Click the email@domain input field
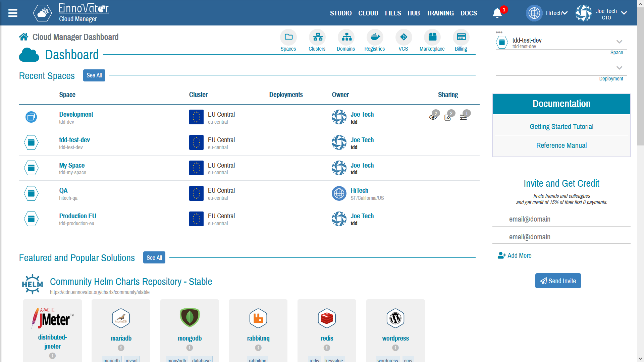 click(560, 219)
